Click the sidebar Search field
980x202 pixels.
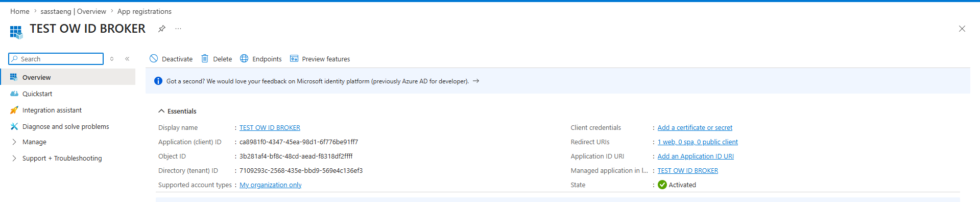point(56,59)
